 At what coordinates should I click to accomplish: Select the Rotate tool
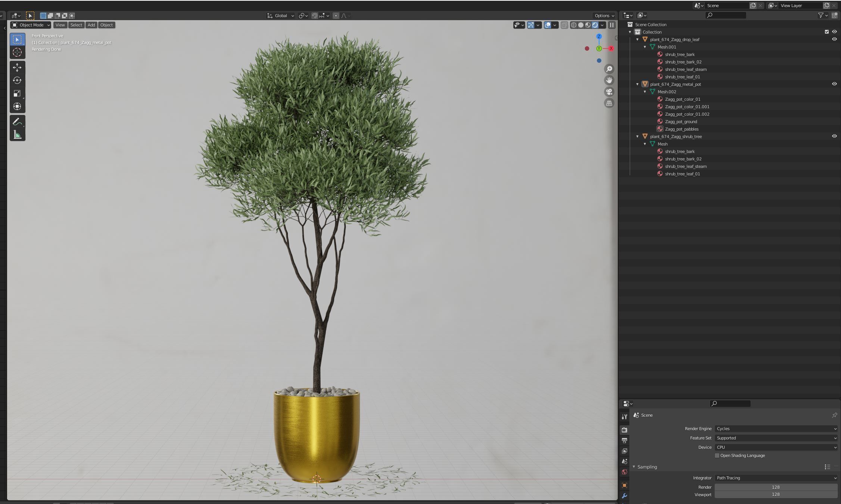17,81
